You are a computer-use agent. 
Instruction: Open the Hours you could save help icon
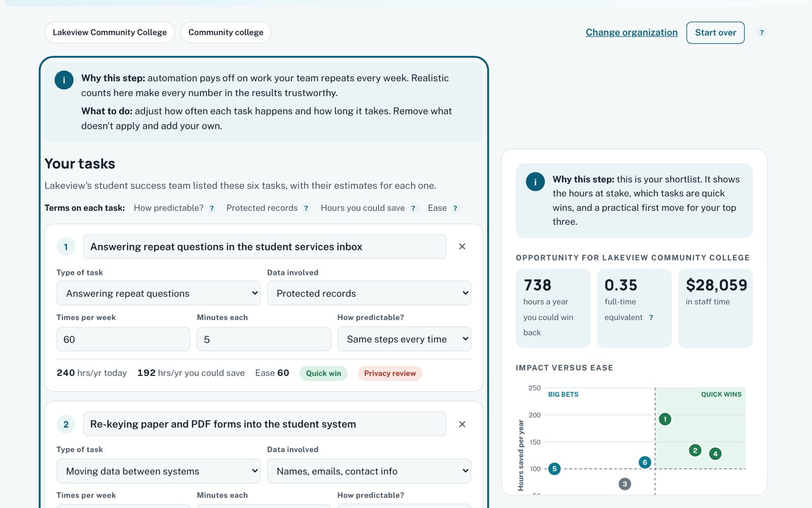pos(413,208)
